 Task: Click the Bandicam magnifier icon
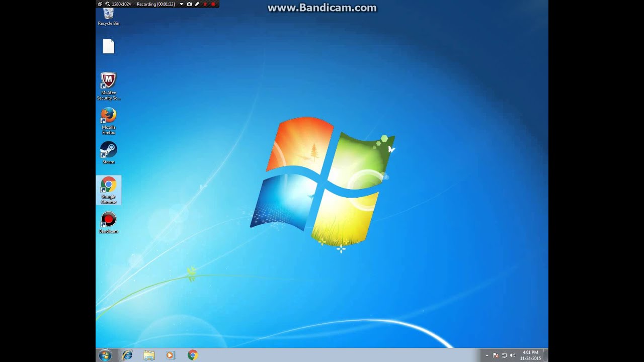[x=108, y=4]
